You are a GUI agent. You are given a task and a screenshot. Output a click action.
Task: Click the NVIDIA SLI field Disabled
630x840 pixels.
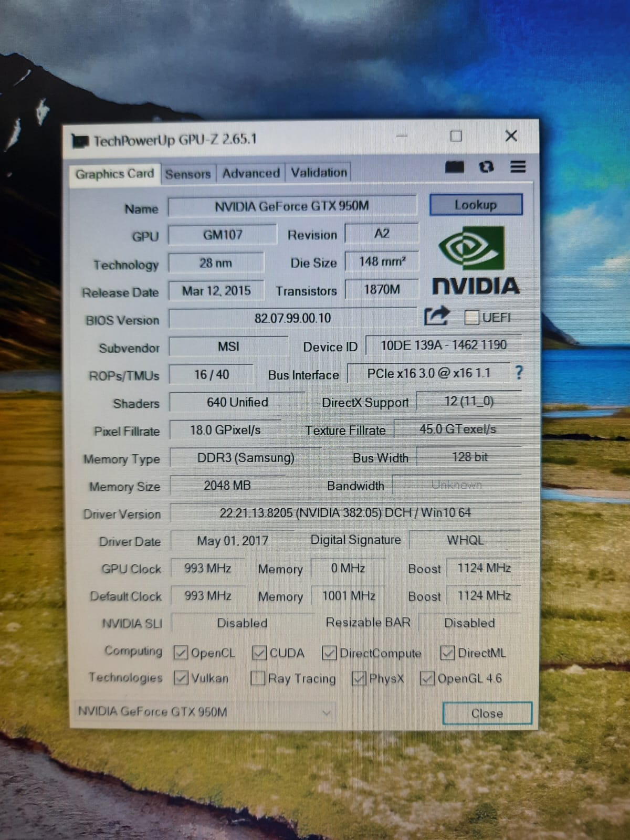[x=242, y=623]
